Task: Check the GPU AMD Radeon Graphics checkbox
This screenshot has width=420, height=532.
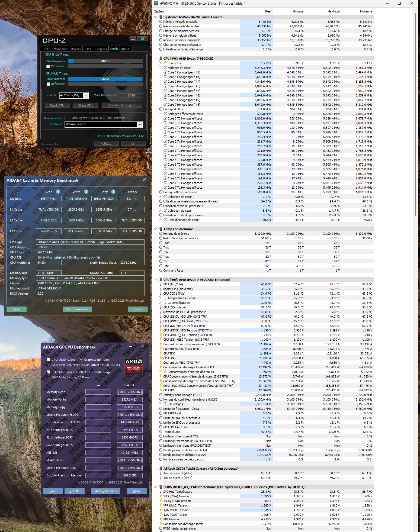Action: coord(48,360)
